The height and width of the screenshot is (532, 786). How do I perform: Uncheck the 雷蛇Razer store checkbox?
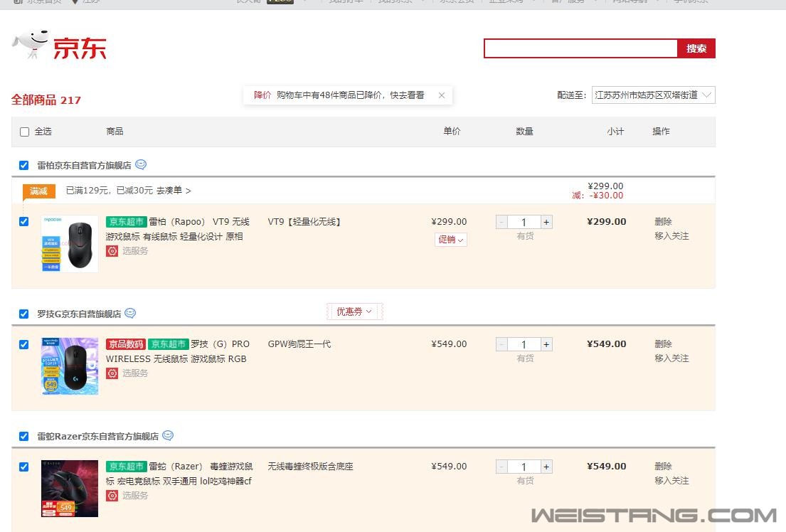(x=23, y=436)
